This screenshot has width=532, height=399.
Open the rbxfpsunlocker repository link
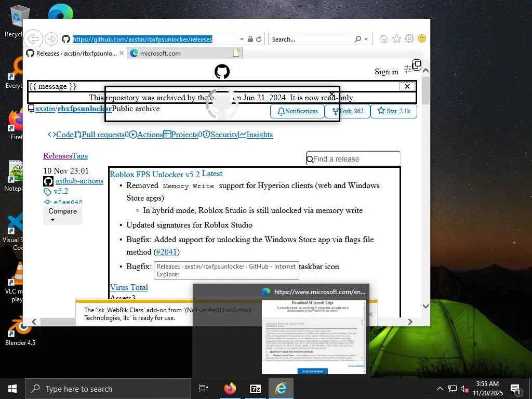pos(85,109)
